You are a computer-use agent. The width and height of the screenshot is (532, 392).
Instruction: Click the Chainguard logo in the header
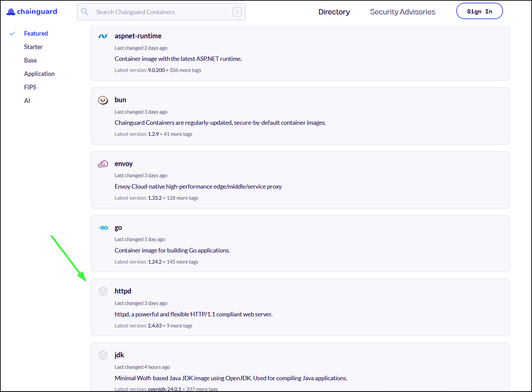[x=32, y=12]
